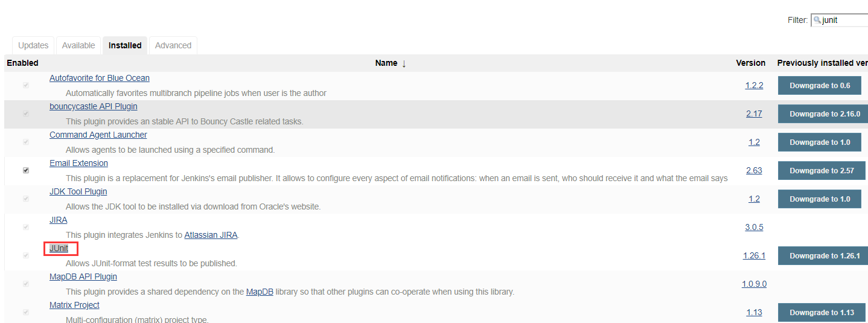Screen dimensions: 868x323
Task: Click Downgrade to 2.57 button
Action: [822, 171]
